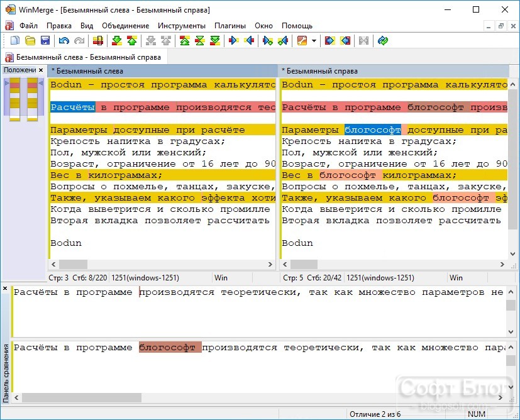Image resolution: width=520 pixels, height=420 pixels.
Task: Click grayed next conflict down arrow
Action: [x=151, y=41]
